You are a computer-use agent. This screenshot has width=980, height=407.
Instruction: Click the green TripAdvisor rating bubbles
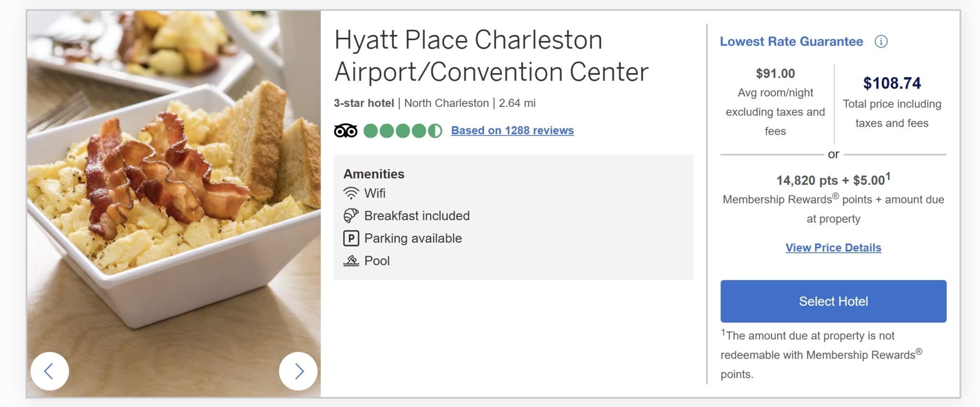402,130
